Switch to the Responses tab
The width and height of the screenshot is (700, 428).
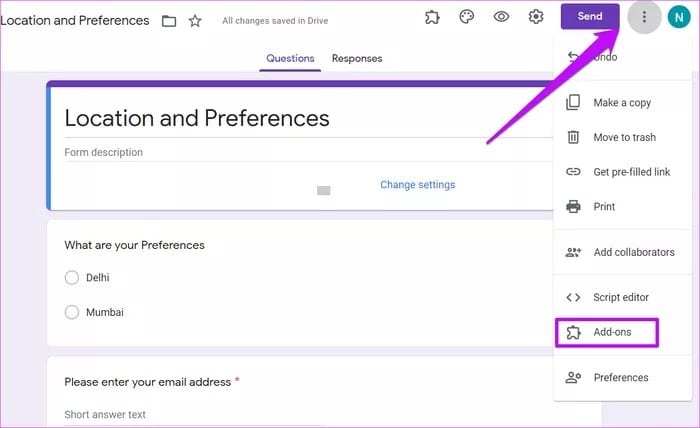(357, 58)
